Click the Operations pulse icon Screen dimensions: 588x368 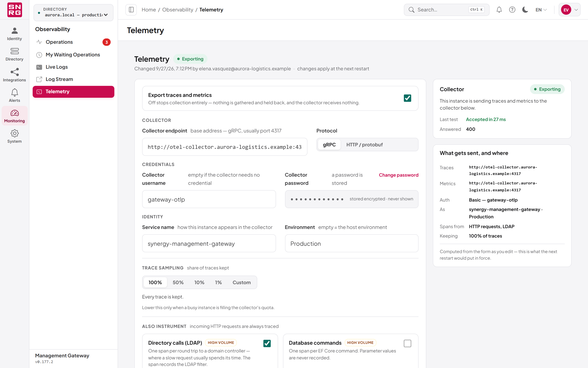tap(39, 42)
